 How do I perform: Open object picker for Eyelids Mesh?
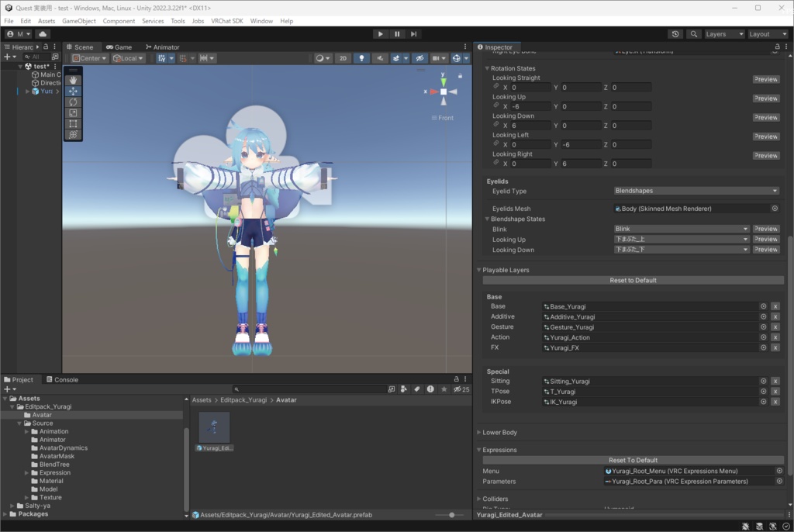click(775, 209)
